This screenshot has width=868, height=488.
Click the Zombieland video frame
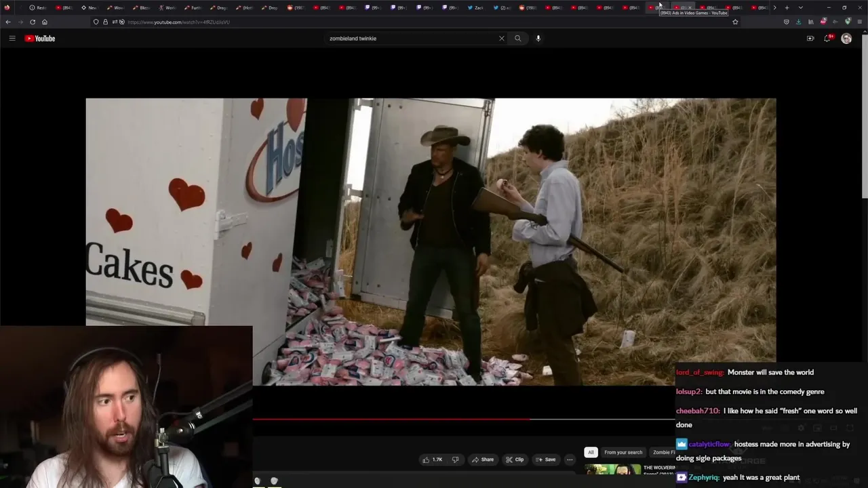pyautogui.click(x=431, y=242)
